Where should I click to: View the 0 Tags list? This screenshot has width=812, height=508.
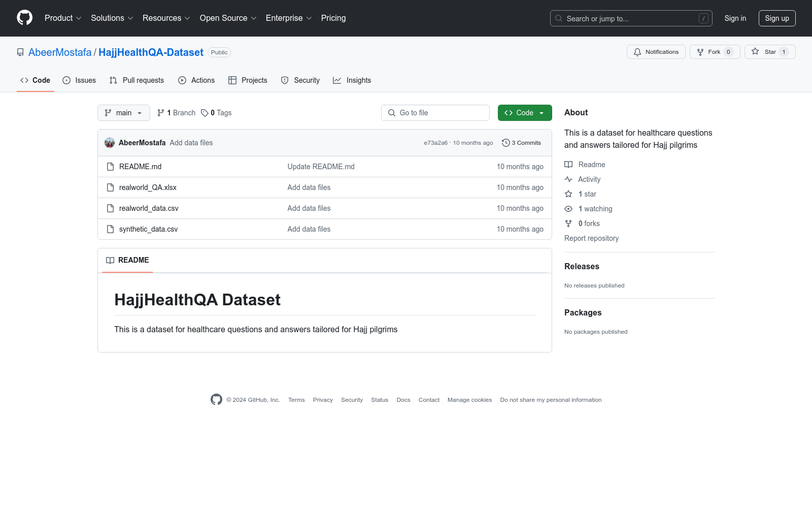[x=216, y=113]
